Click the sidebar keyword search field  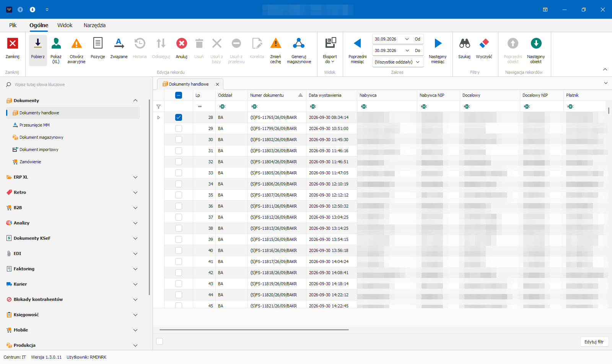(x=76, y=84)
